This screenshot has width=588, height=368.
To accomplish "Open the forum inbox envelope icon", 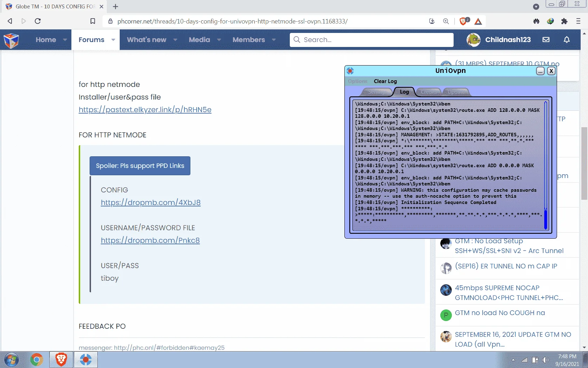I will (546, 40).
